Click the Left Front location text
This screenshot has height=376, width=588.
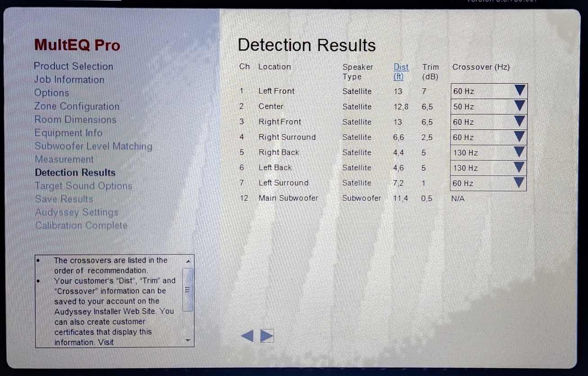(276, 91)
